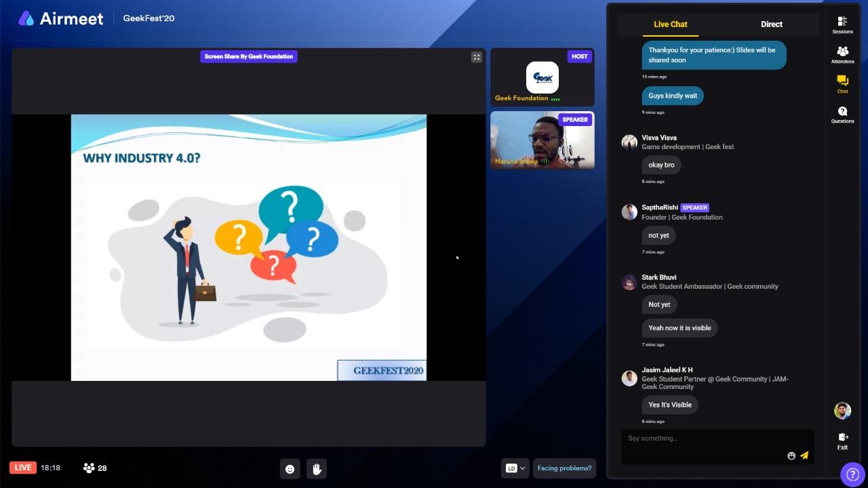Raise your hand using the hand icon

coord(316,468)
